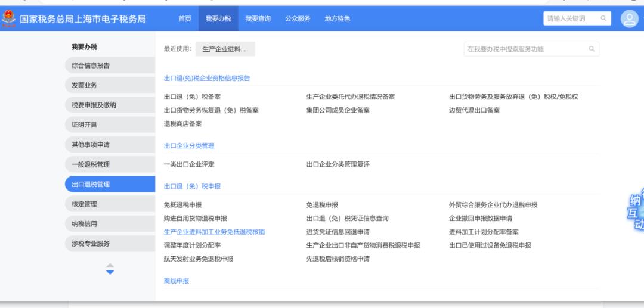Click recently used 生产企业进料... button
The image size is (644, 308).
pyautogui.click(x=224, y=49)
